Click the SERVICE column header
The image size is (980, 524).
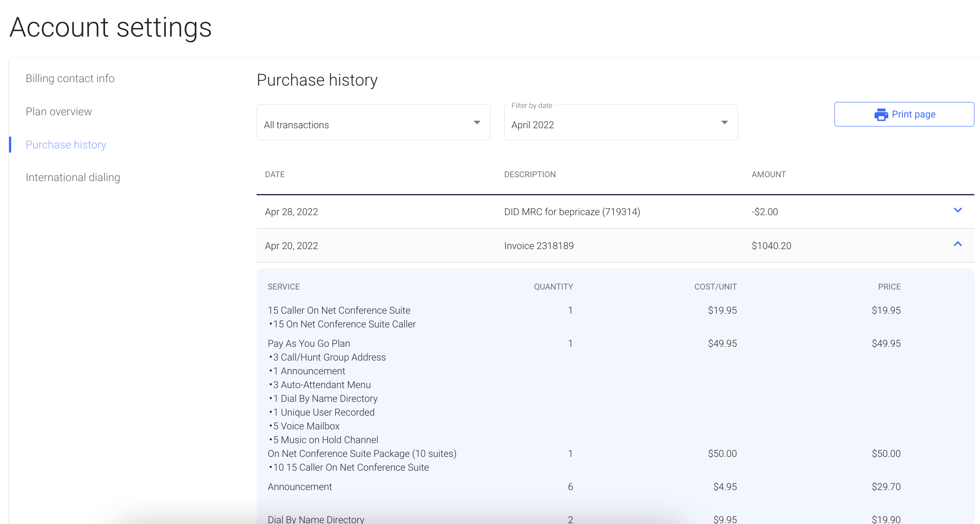(284, 287)
